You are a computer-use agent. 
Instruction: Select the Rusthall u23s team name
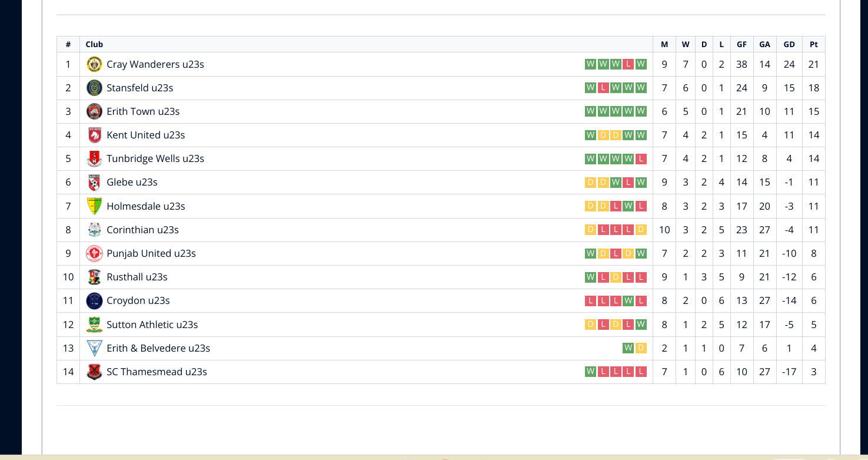pyautogui.click(x=137, y=277)
